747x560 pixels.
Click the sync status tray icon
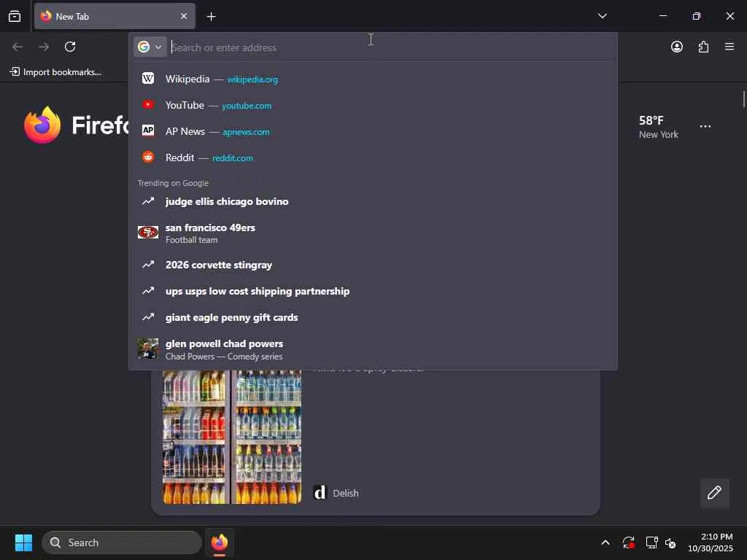[628, 542]
